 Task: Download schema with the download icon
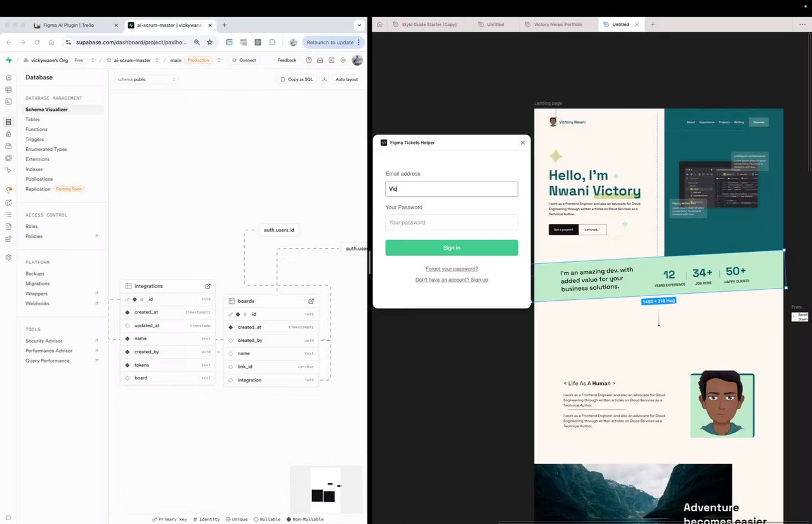[324, 79]
